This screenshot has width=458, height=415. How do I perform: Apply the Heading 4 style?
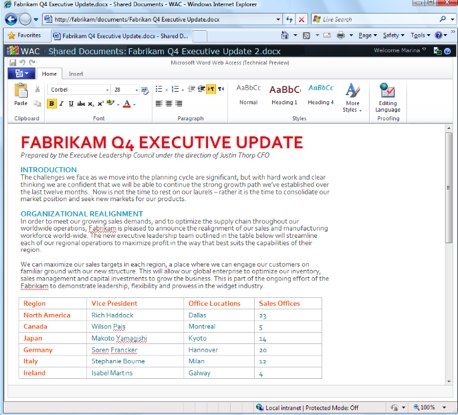(x=320, y=95)
